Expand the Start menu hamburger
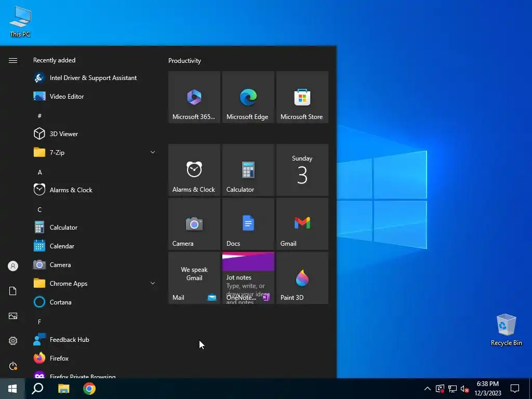This screenshot has height=399, width=532. (13, 60)
